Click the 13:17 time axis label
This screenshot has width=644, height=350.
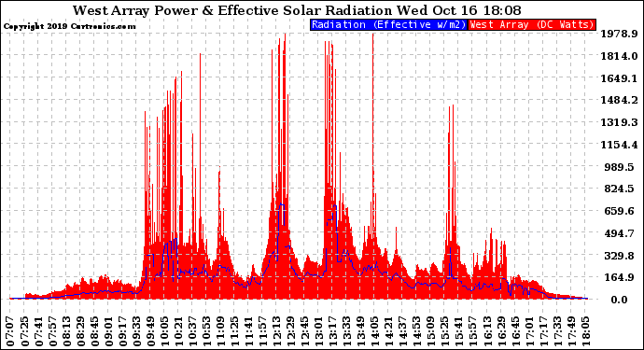(x=332, y=331)
